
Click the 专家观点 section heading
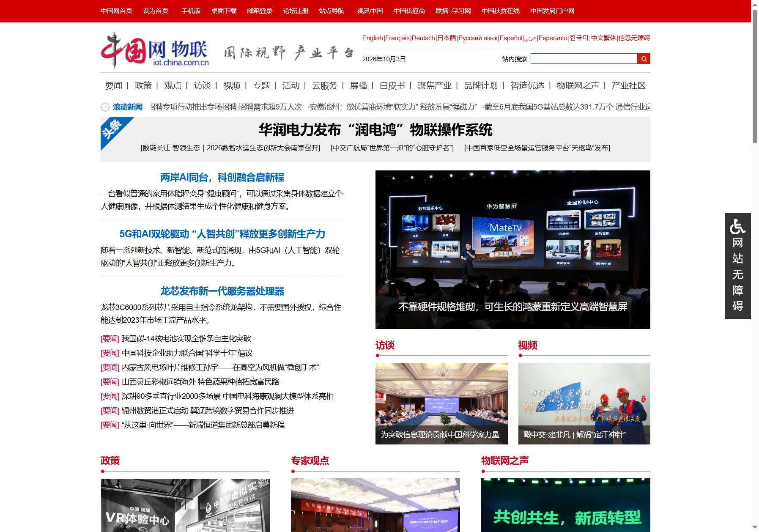point(310,461)
